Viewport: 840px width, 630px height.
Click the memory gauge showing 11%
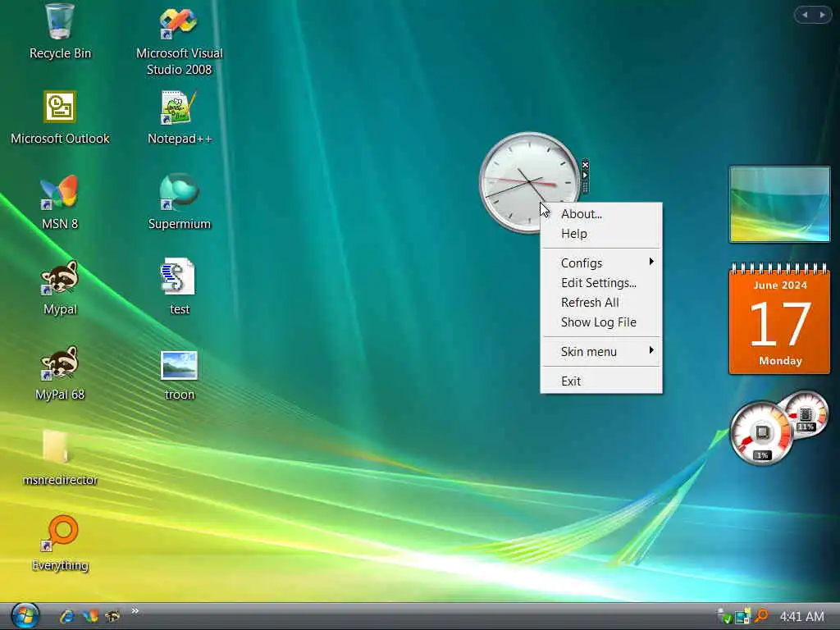pos(806,414)
